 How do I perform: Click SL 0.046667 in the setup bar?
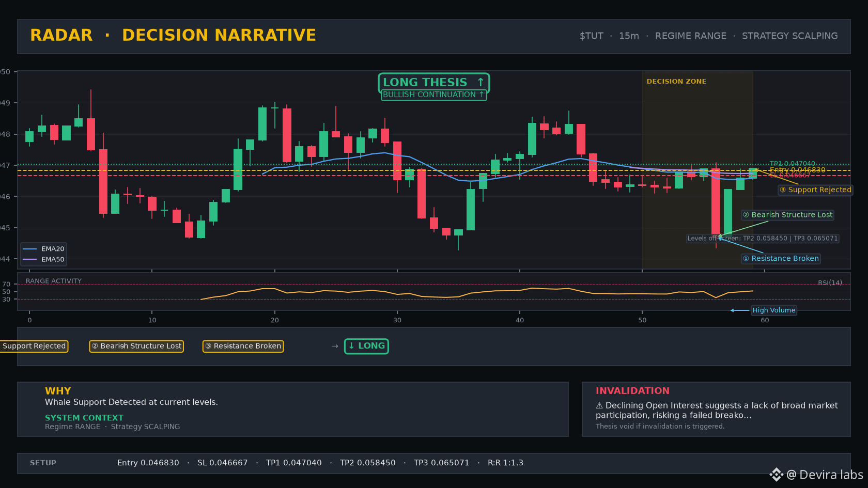[223, 463]
